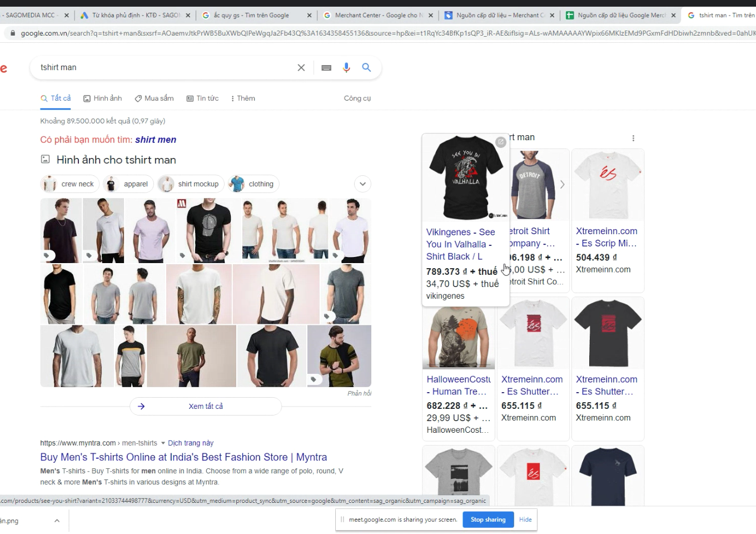Image resolution: width=756 pixels, height=534 pixels.
Task: Switch to the Mua sắm tab
Action: pos(154,98)
